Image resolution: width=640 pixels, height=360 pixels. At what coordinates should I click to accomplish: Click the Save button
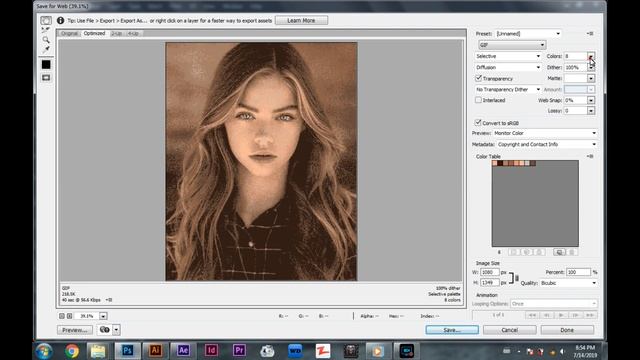click(x=452, y=330)
